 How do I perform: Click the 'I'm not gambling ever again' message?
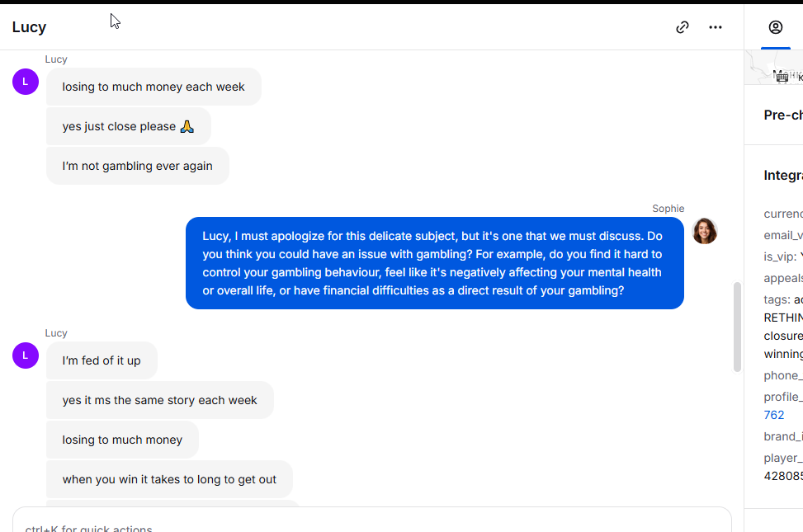point(137,166)
